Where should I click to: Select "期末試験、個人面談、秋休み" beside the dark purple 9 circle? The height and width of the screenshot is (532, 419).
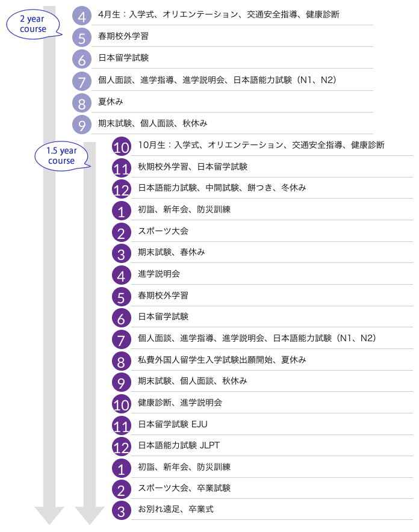(193, 381)
